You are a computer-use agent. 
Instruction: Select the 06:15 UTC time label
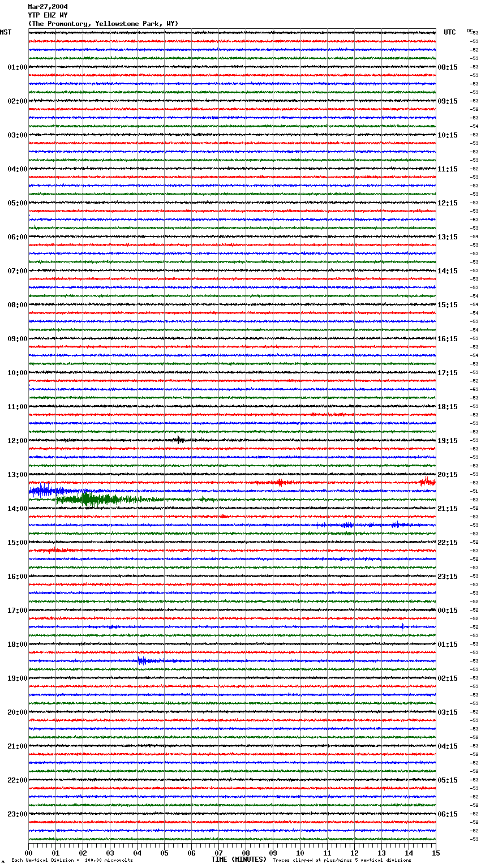448,814
